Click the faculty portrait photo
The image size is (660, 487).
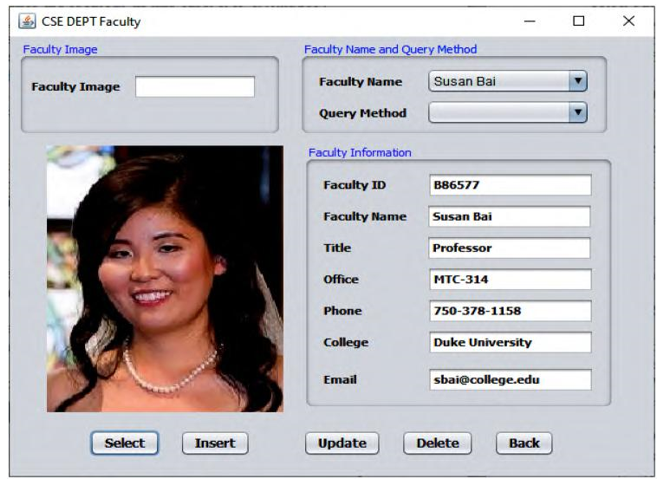pyautogui.click(x=165, y=279)
